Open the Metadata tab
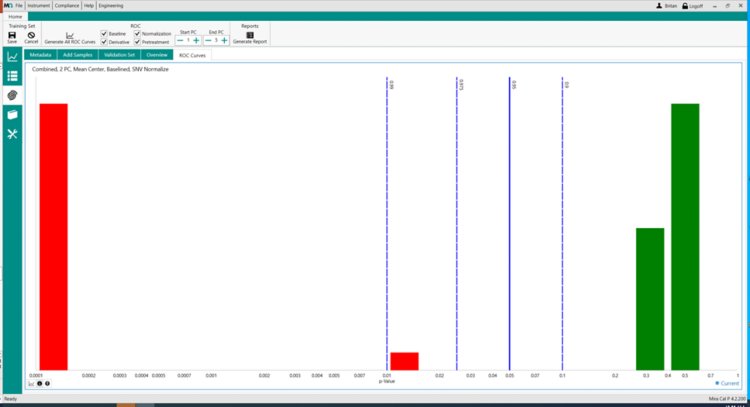The height and width of the screenshot is (407, 750). click(x=40, y=55)
